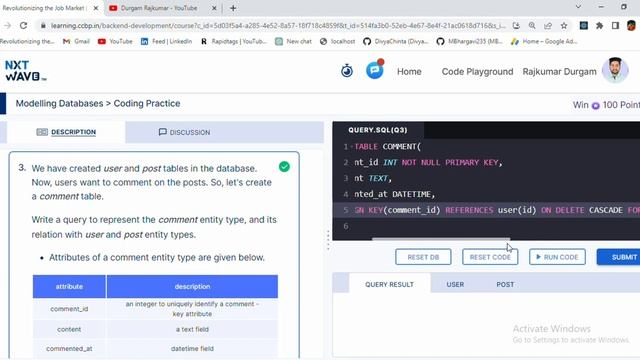Click the panel divider drag handle
The width and height of the screenshot is (640, 360).
click(x=328, y=240)
